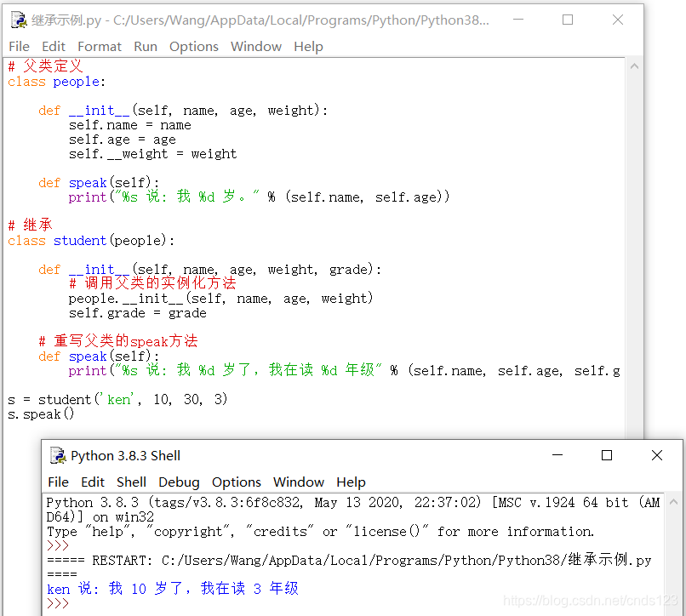Click the 'class people:' line
Image resolution: width=686 pixels, height=616 pixels.
[x=56, y=82]
